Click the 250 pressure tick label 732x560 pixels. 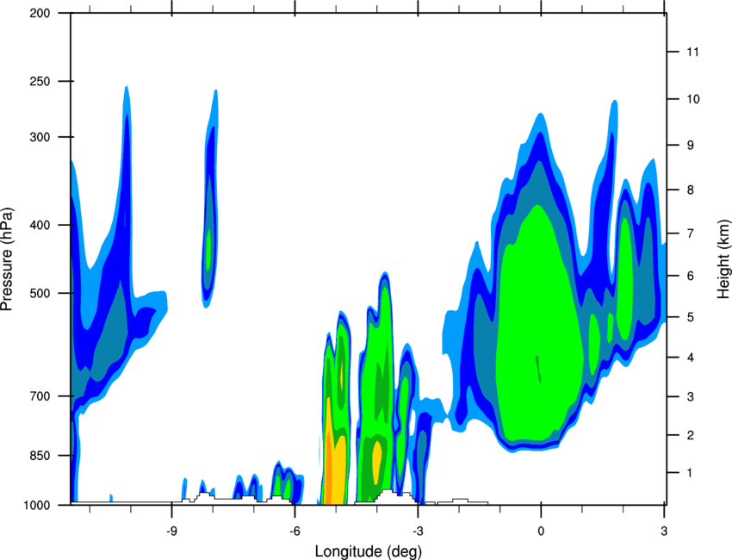(x=40, y=81)
